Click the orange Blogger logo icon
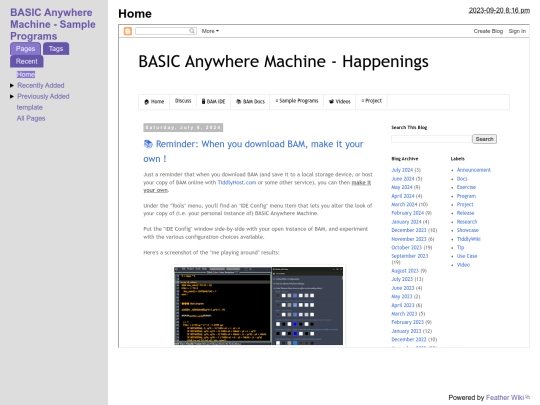The width and height of the screenshot is (540, 405). tap(127, 31)
